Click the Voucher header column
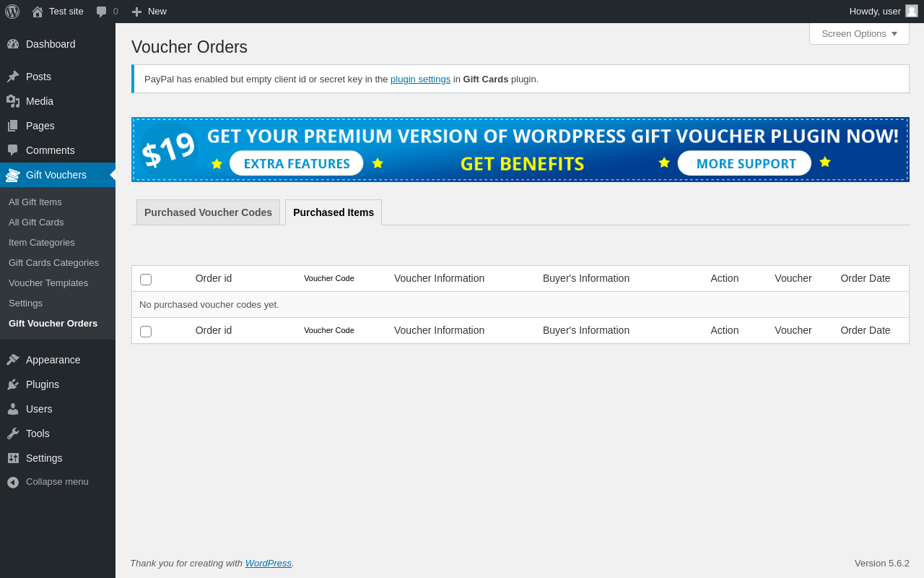The image size is (924, 578). coord(793,278)
